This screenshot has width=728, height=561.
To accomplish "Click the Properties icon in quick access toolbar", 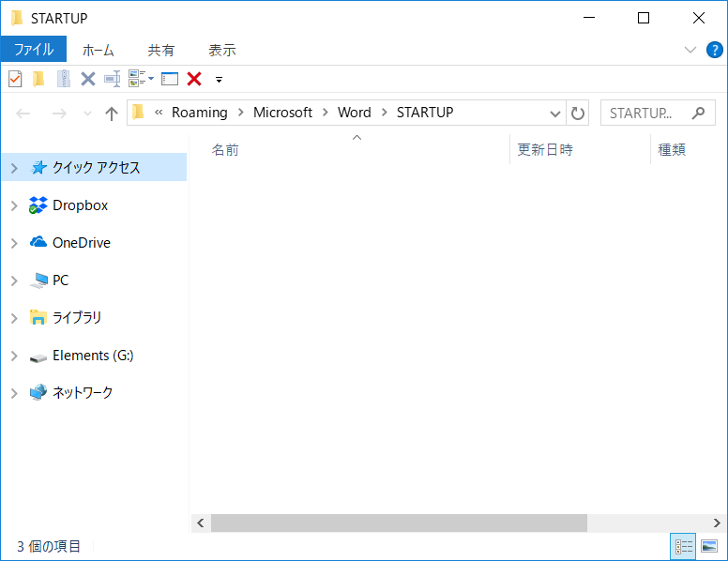I will click(15, 79).
